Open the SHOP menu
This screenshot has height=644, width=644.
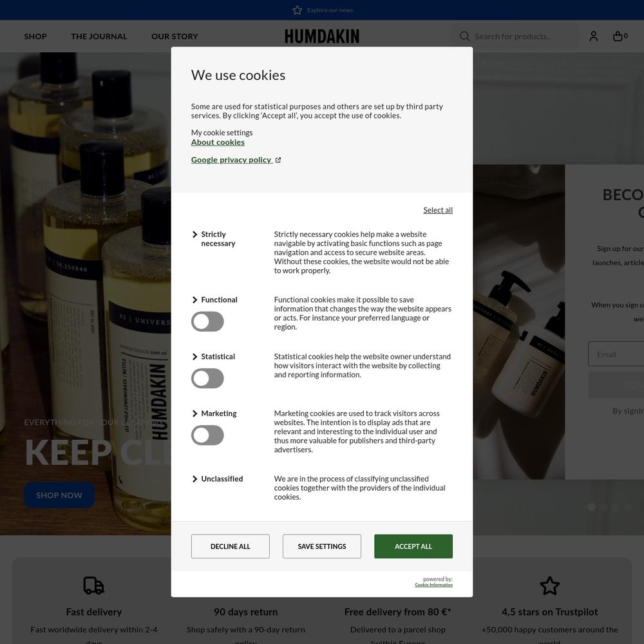(x=35, y=36)
